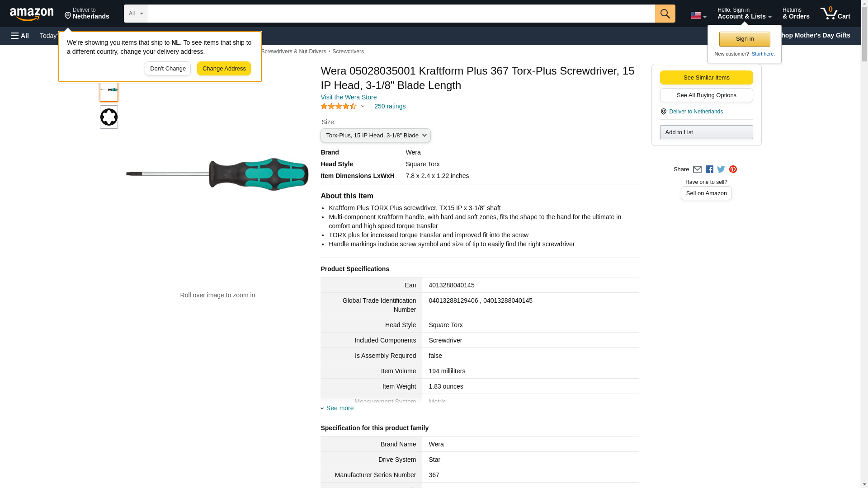Focus the Amazon search input field

point(401,14)
